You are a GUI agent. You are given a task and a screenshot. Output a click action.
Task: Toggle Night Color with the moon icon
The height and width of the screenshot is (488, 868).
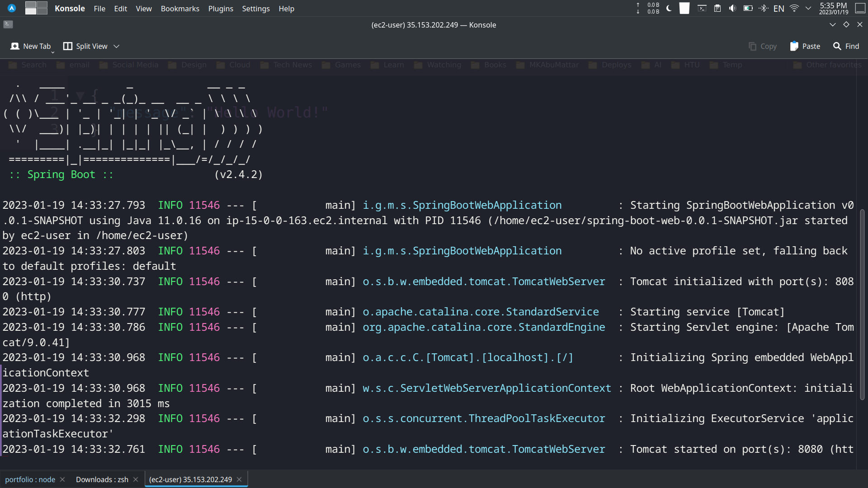click(669, 8)
